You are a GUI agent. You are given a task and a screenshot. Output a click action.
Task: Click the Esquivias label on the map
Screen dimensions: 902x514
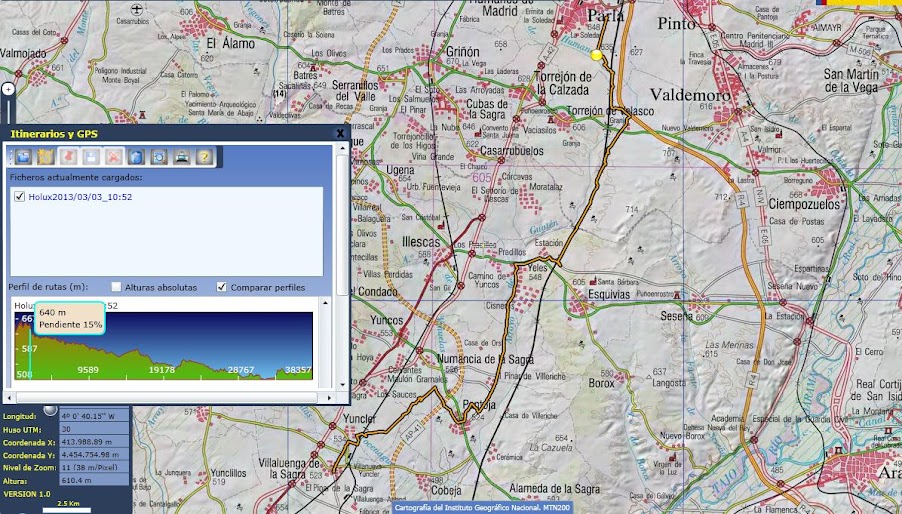(609, 294)
